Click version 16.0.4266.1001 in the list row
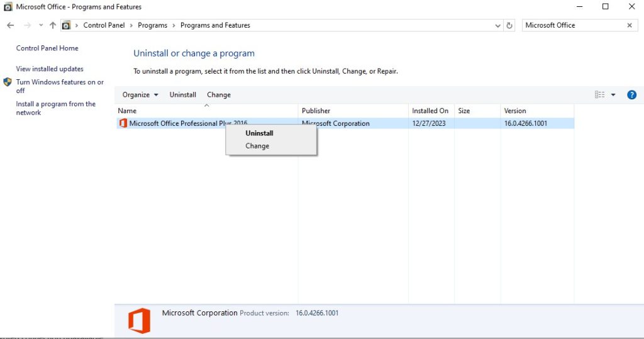This screenshot has height=339, width=644. pos(526,123)
